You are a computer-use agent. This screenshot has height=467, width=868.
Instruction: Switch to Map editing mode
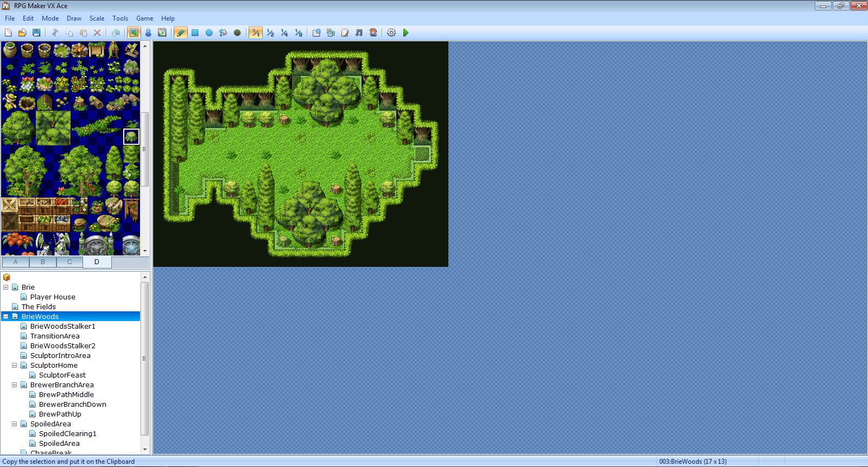[134, 33]
